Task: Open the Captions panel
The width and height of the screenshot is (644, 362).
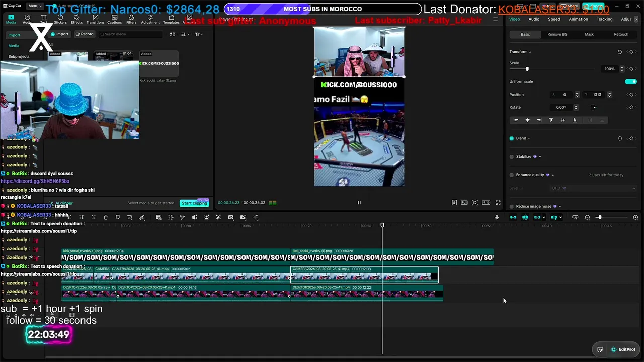Action: click(x=114, y=20)
